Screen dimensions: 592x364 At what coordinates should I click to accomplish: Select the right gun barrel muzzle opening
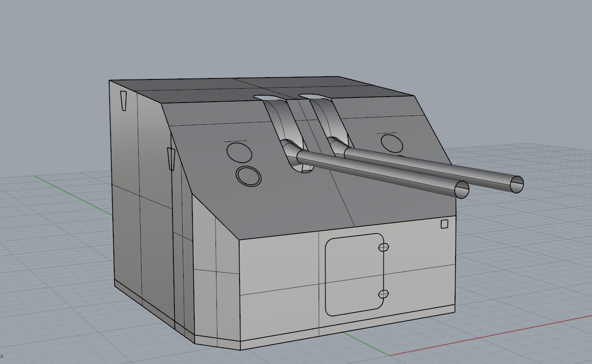[x=516, y=184]
